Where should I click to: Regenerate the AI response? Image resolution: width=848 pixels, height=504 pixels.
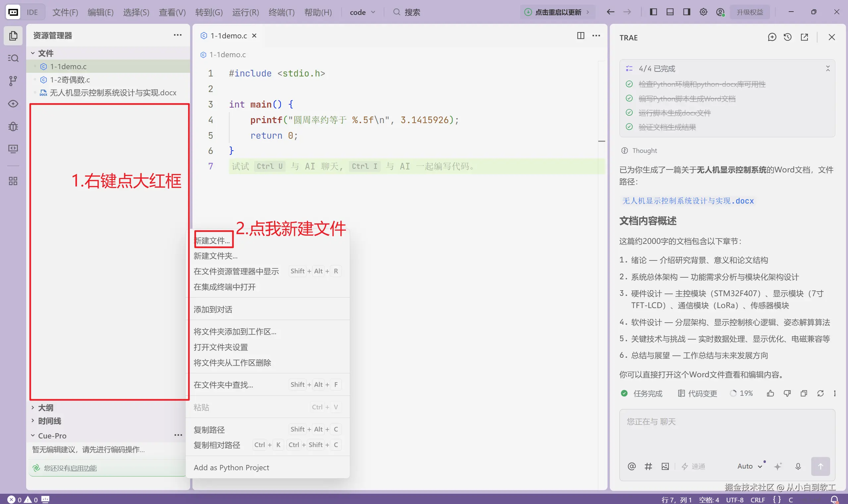[x=821, y=393]
